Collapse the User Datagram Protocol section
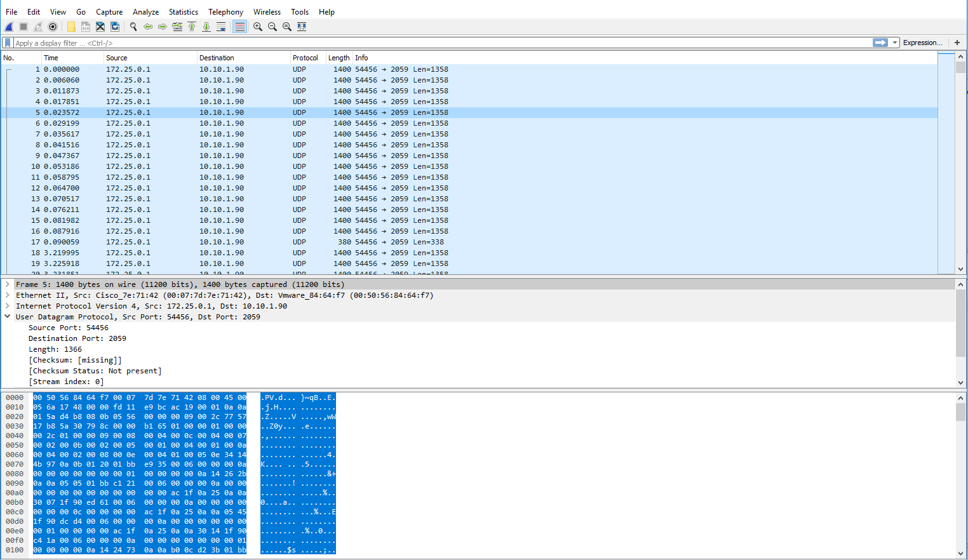The height and width of the screenshot is (560, 968). click(8, 317)
